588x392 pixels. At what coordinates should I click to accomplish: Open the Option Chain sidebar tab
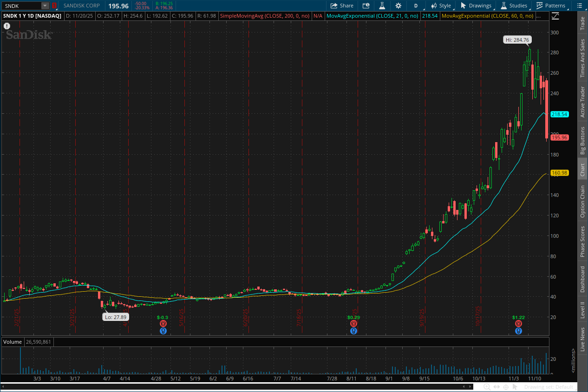[582, 202]
